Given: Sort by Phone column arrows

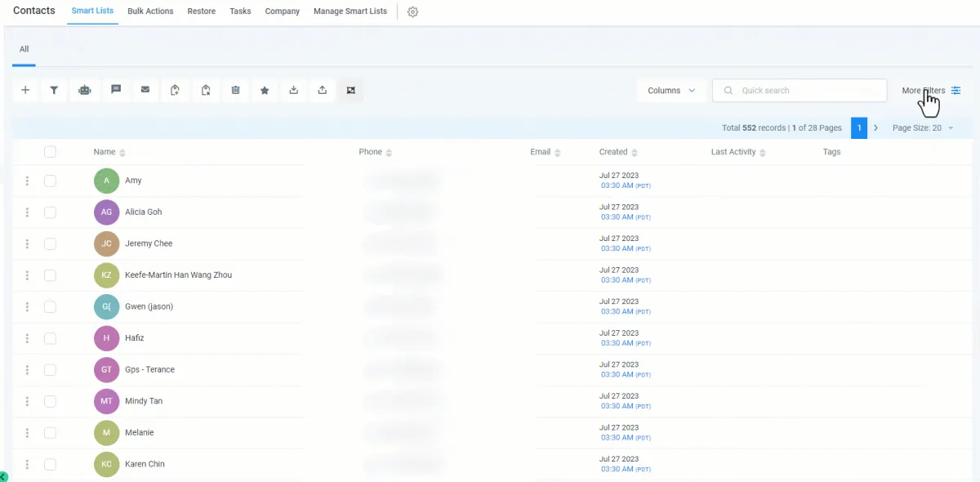Looking at the screenshot, I should [x=389, y=153].
